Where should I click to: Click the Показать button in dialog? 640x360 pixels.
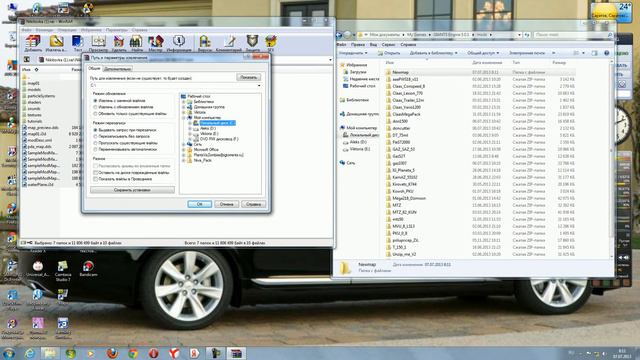(x=249, y=77)
